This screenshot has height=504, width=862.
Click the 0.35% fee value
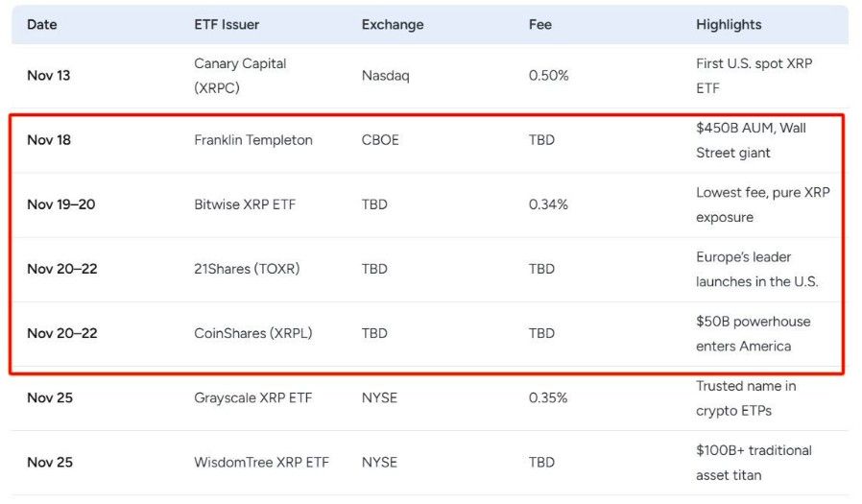[x=548, y=397]
